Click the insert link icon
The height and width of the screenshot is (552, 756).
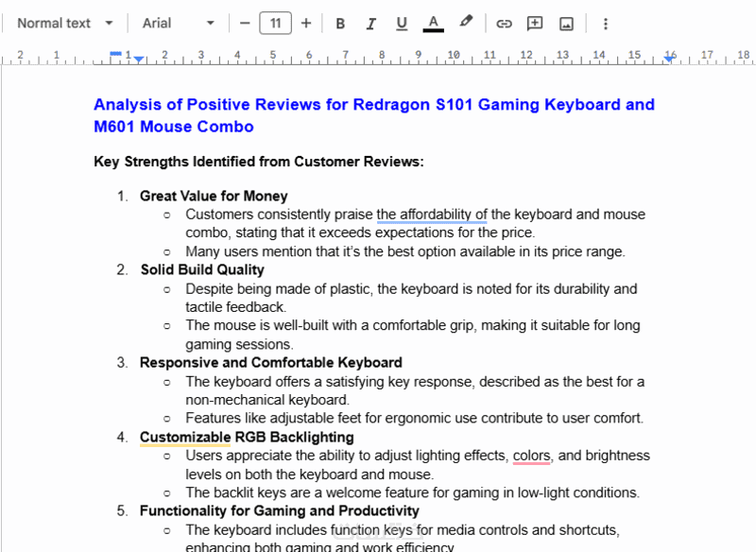point(504,23)
